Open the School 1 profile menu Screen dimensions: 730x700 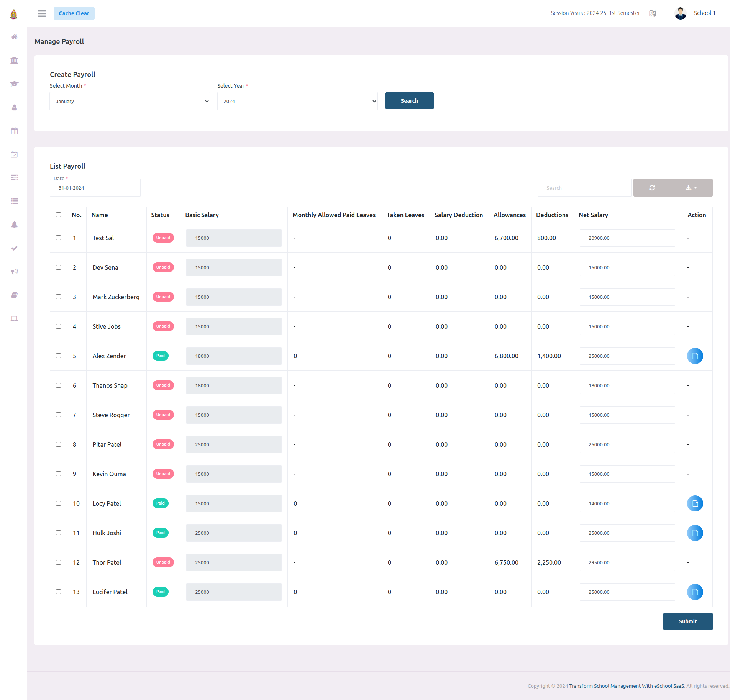point(705,13)
